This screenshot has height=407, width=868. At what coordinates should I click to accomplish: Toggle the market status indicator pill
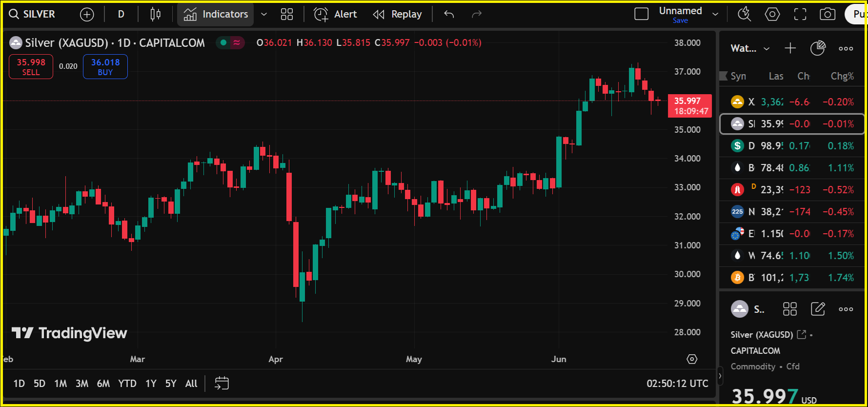tap(230, 43)
